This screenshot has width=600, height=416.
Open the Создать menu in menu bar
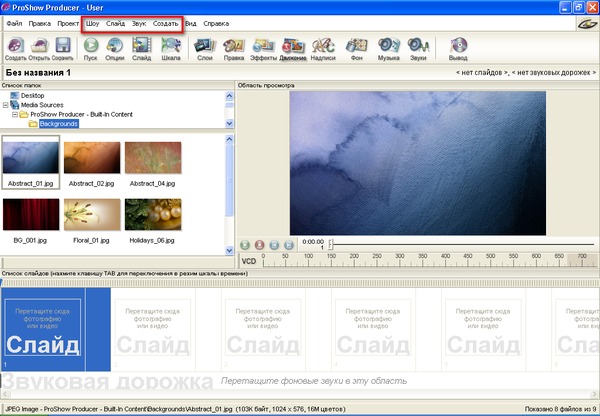[165, 24]
